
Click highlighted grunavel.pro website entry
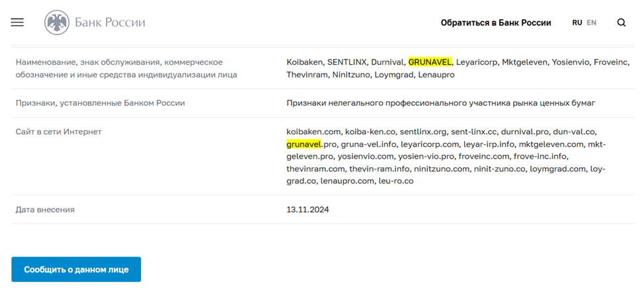(x=303, y=144)
